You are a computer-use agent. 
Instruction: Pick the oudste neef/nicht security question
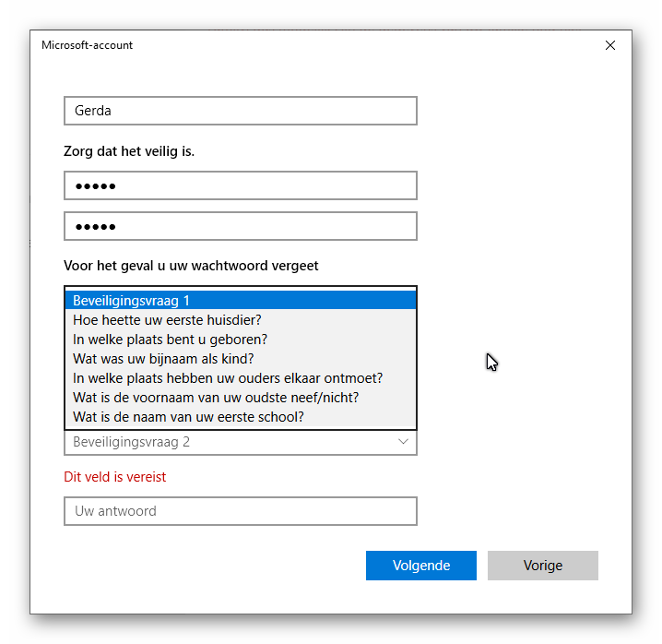coord(216,398)
